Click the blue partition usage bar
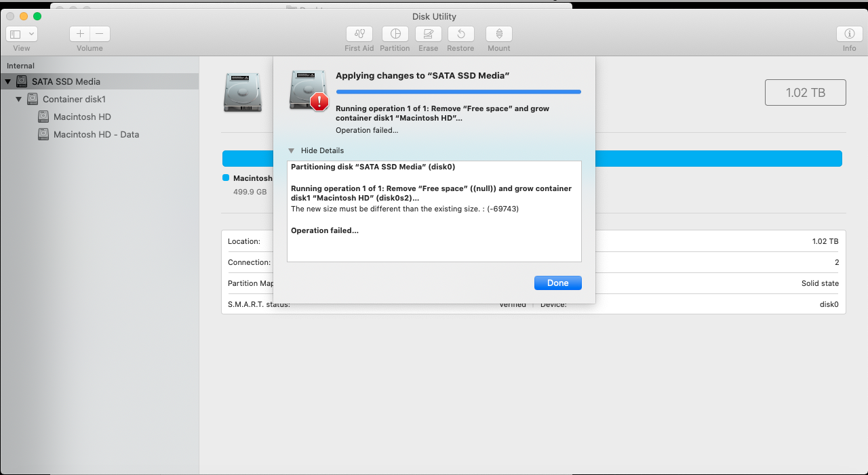Image resolution: width=868 pixels, height=475 pixels. (x=532, y=159)
